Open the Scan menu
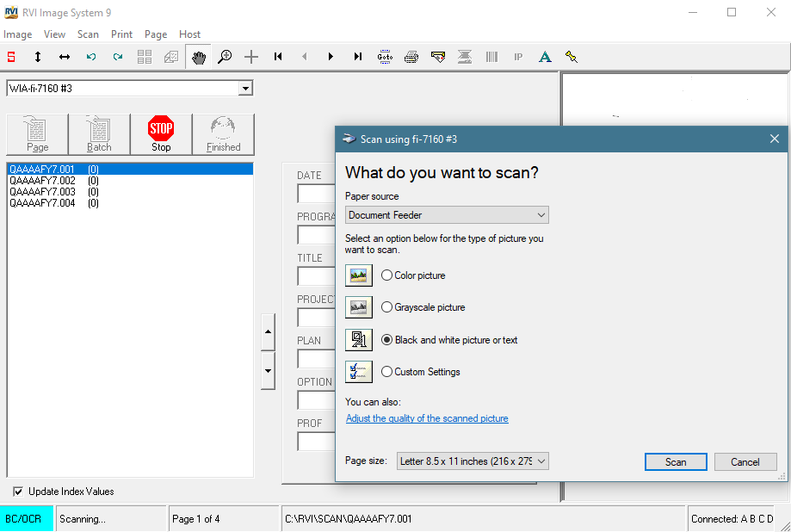 point(88,34)
